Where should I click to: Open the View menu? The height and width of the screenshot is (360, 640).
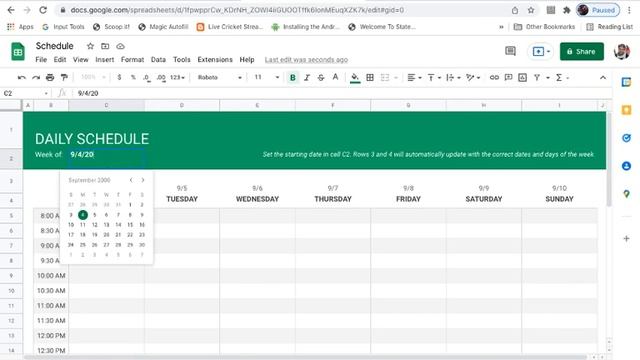pos(80,60)
